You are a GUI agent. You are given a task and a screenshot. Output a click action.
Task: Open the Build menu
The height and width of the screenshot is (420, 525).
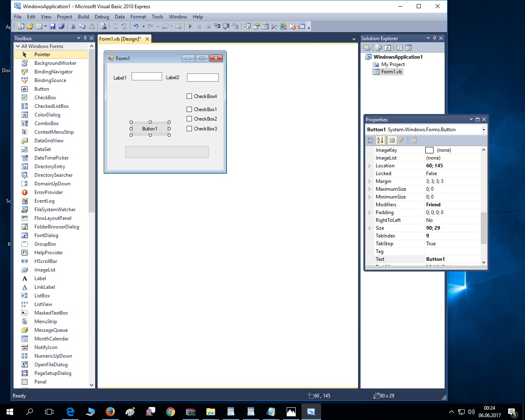83,17
